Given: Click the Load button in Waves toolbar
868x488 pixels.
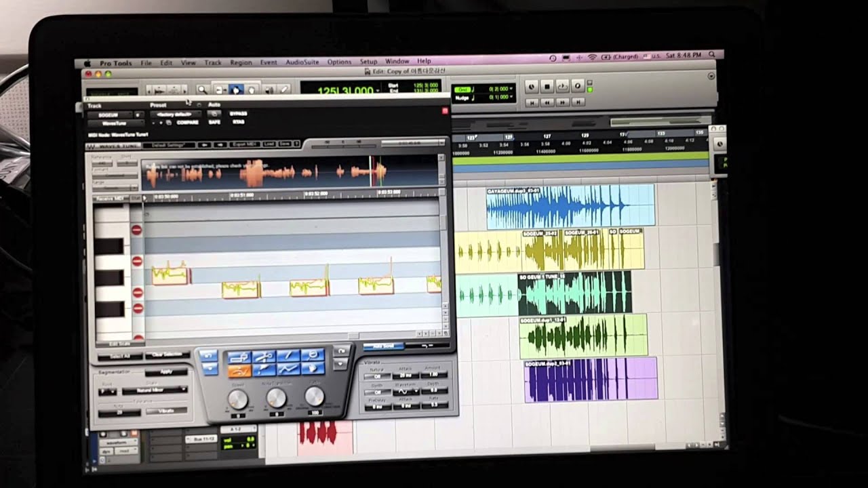Looking at the screenshot, I should pyautogui.click(x=269, y=144).
